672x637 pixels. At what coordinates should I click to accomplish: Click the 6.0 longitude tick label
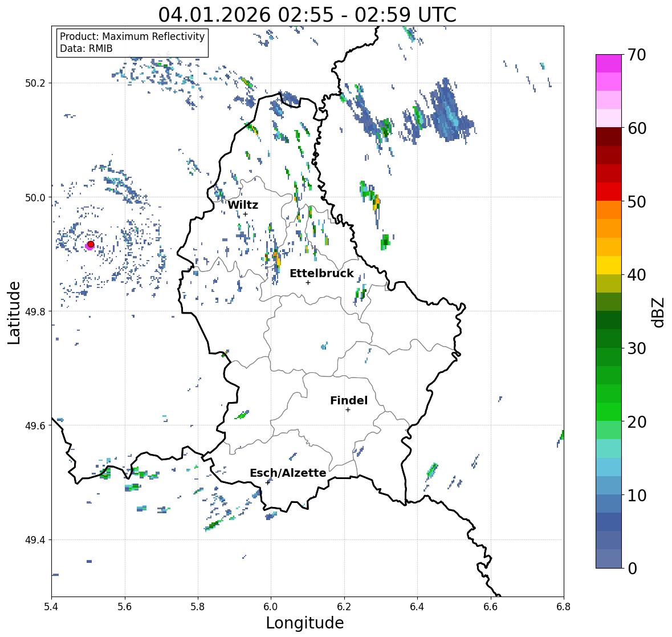tap(271, 607)
